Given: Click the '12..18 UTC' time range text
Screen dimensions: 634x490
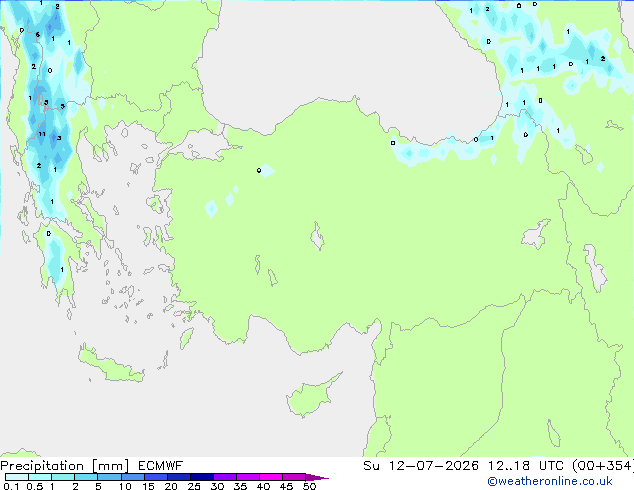Looking at the screenshot, I should [526, 466].
